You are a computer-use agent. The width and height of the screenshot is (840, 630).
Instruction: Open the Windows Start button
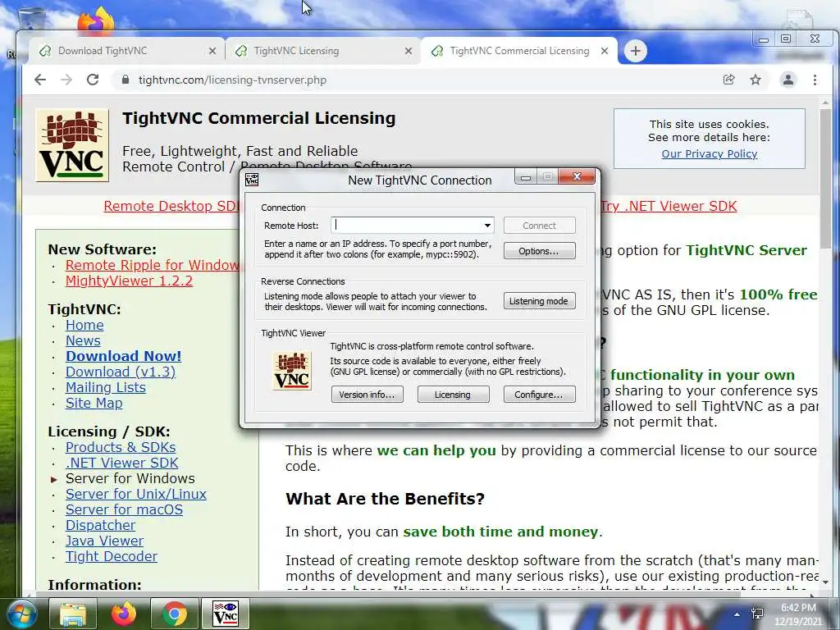pos(21,614)
